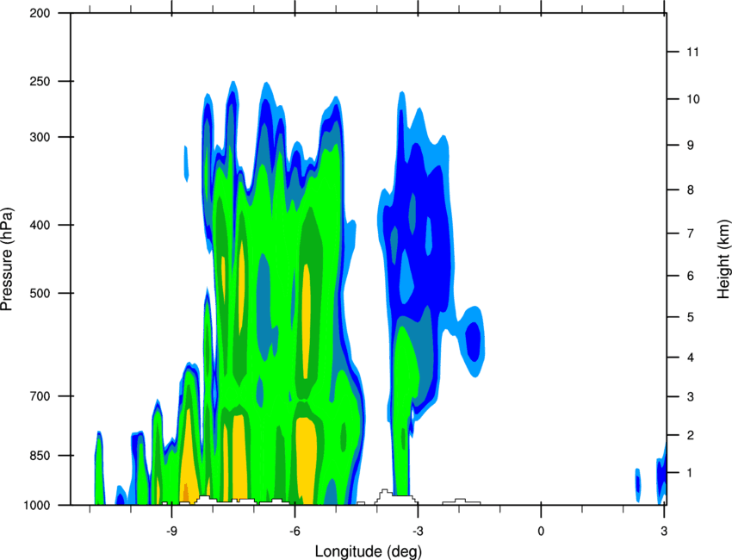Click the Longitude (deg) axis title
The height and width of the screenshot is (560, 732).
tap(369, 551)
